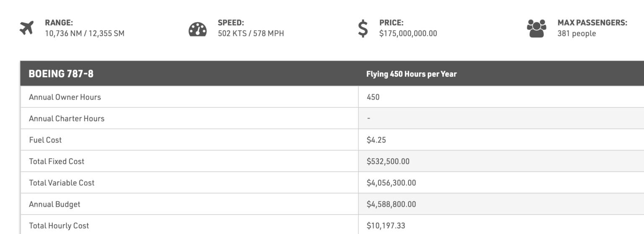The width and height of the screenshot is (644, 234).
Task: Select the BOEING 787-8 table header
Action: (x=61, y=74)
